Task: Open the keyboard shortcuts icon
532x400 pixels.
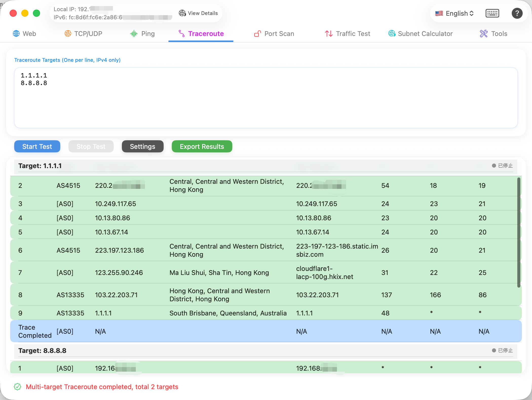Action: coord(492,13)
